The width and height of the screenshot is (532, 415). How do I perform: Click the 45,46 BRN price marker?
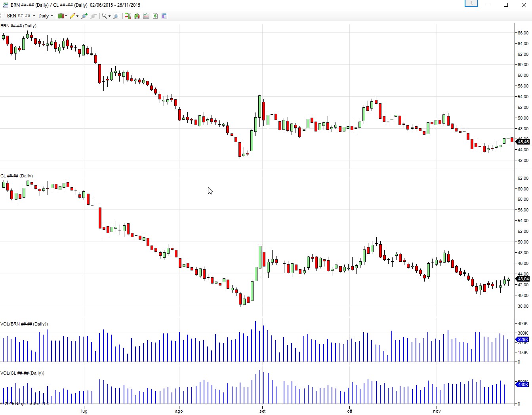click(523, 142)
